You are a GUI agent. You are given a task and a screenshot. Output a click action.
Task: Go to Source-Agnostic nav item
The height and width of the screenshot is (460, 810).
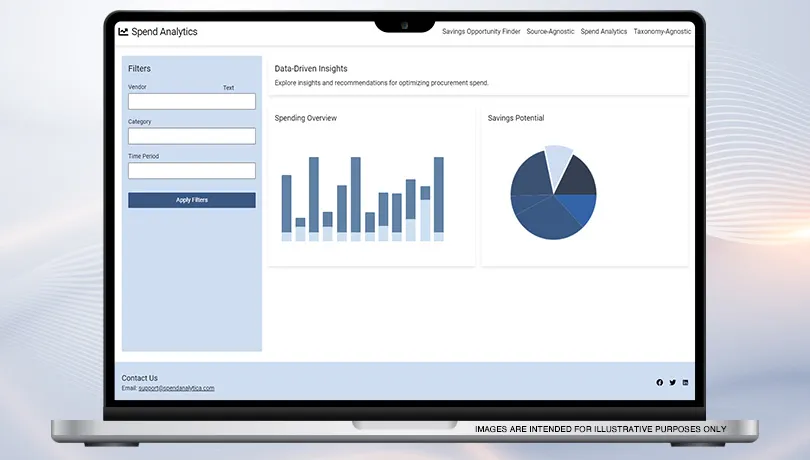550,32
